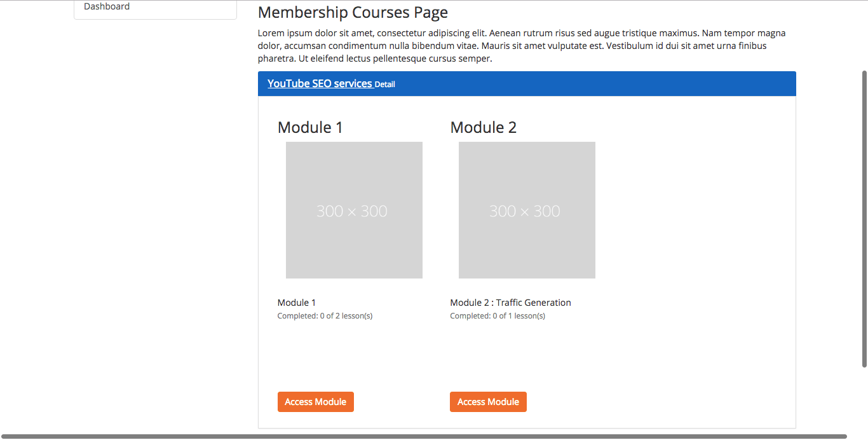Click Access Module button for Module 2
This screenshot has height=440, width=868.
pos(488,402)
